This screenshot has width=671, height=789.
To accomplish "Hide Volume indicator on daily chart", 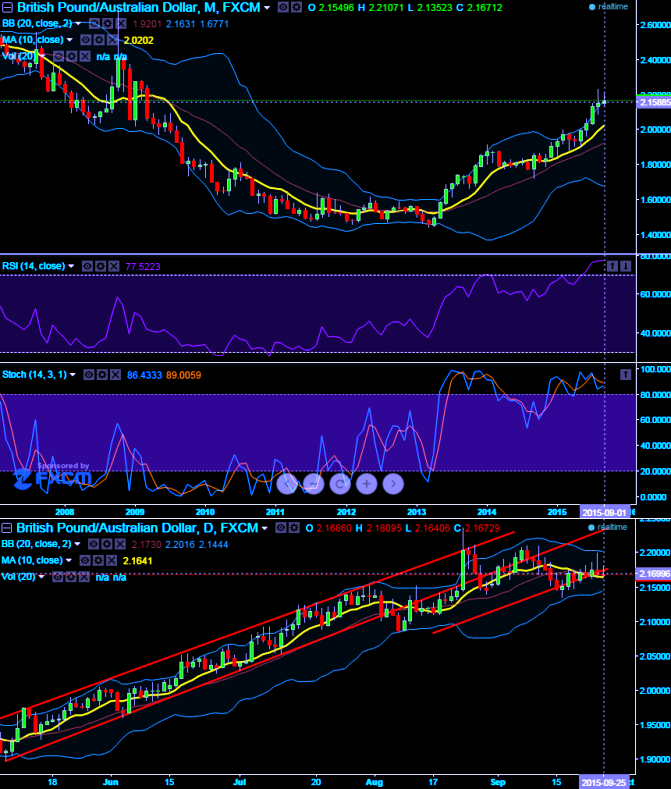I will (x=58, y=577).
